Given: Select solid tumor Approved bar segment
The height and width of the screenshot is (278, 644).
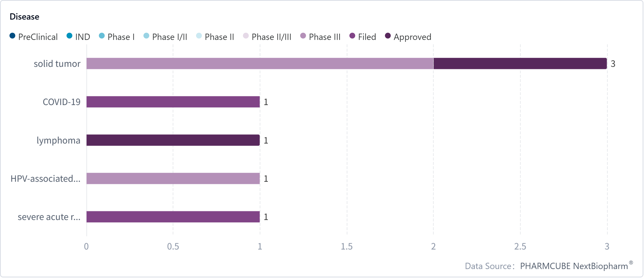Looking at the screenshot, I should tap(520, 64).
